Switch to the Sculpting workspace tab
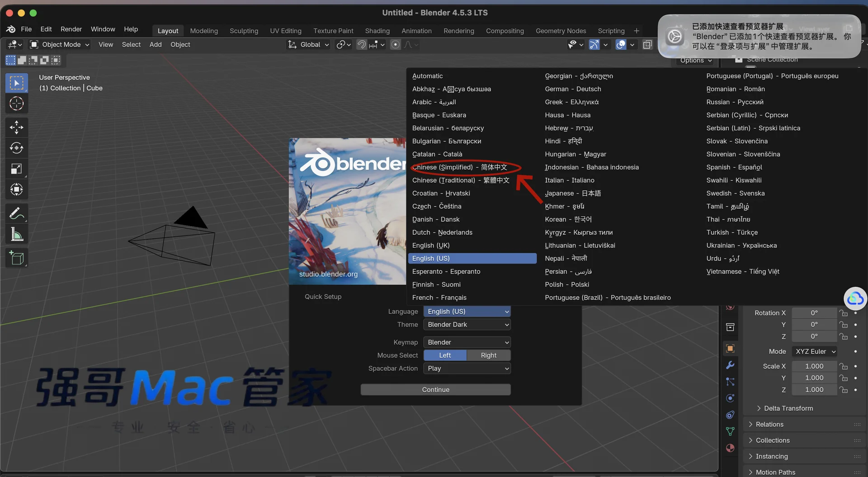This screenshot has width=868, height=477. [244, 31]
